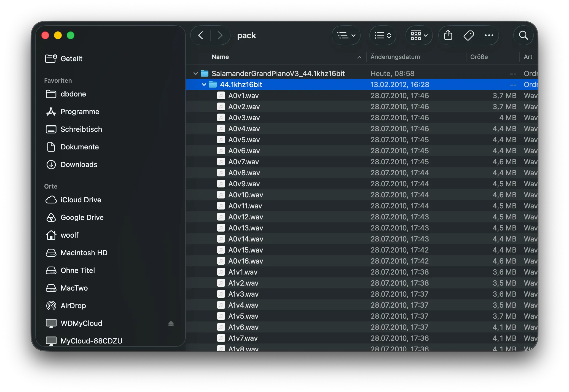Select the file A0v7.wav
This screenshot has width=569, height=392.
[362, 162]
